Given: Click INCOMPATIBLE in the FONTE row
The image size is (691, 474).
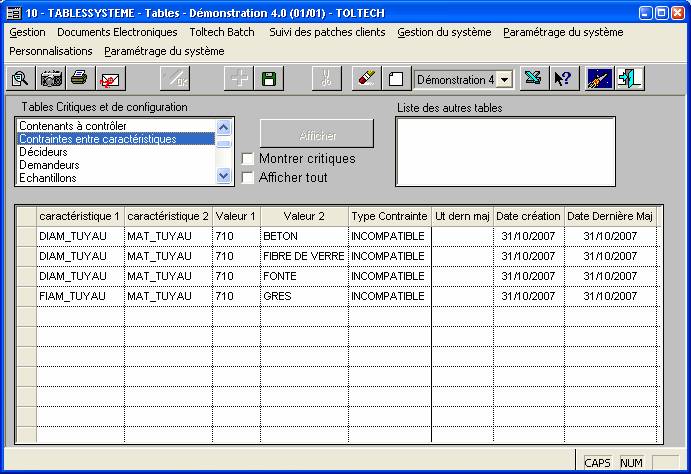Looking at the screenshot, I should click(389, 276).
